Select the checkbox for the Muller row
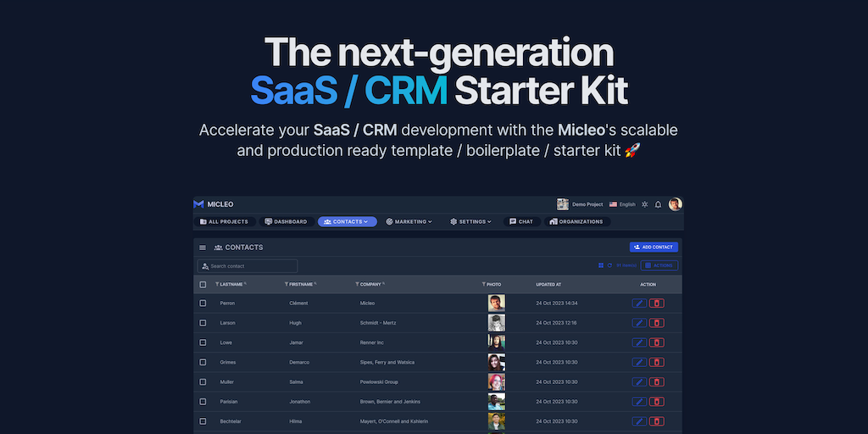This screenshot has height=434, width=868. pos(203,381)
